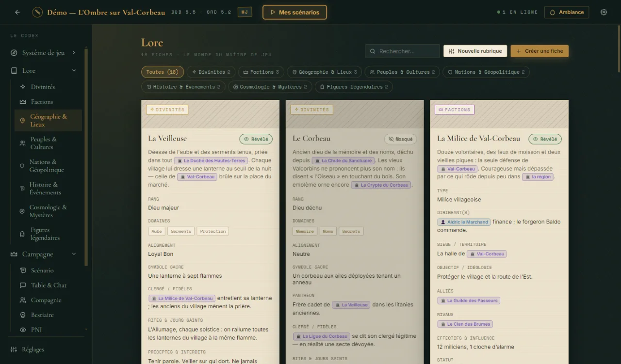Filter by Divinités 2 chip
Viewport: 621px width, 364px height.
click(x=211, y=72)
